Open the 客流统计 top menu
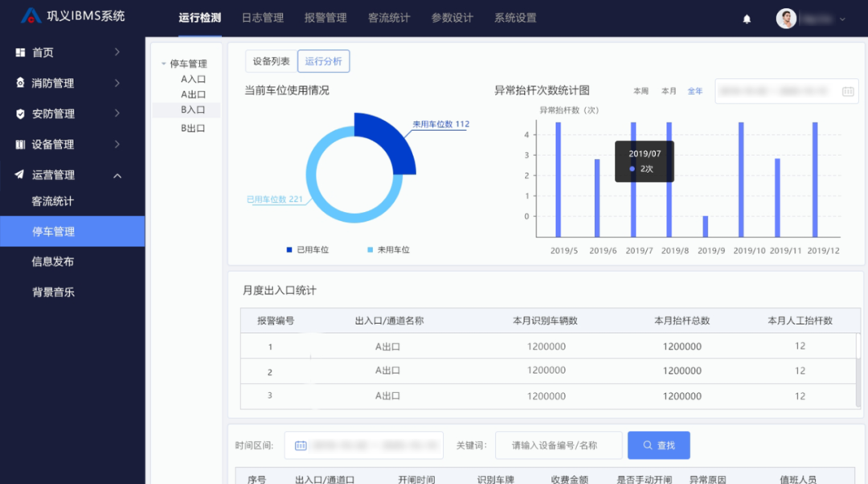 [389, 18]
